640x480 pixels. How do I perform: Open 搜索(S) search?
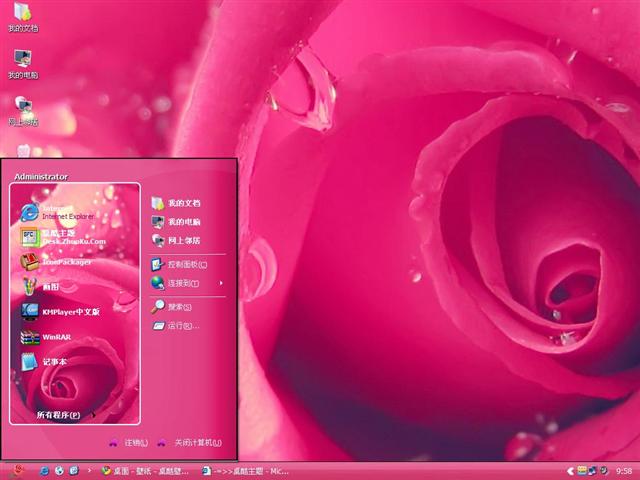click(x=171, y=307)
